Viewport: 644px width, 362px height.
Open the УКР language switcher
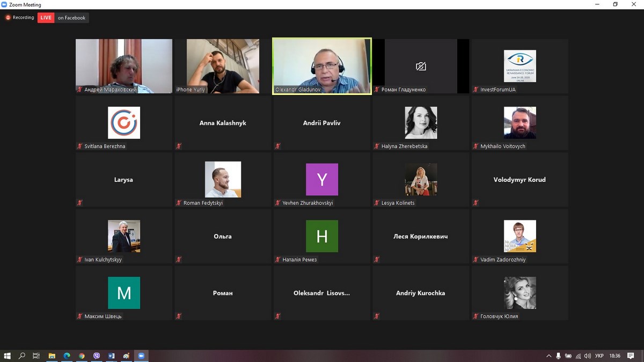click(x=599, y=356)
